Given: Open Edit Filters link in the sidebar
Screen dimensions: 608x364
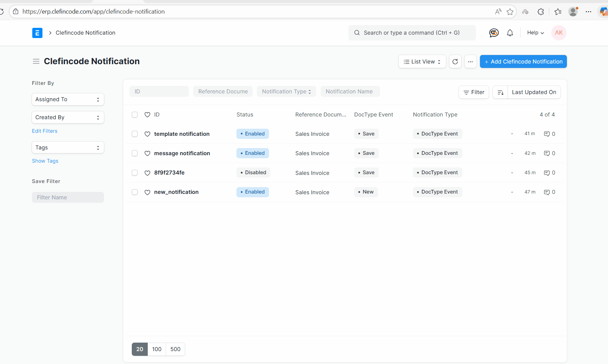Looking at the screenshot, I should [44, 131].
